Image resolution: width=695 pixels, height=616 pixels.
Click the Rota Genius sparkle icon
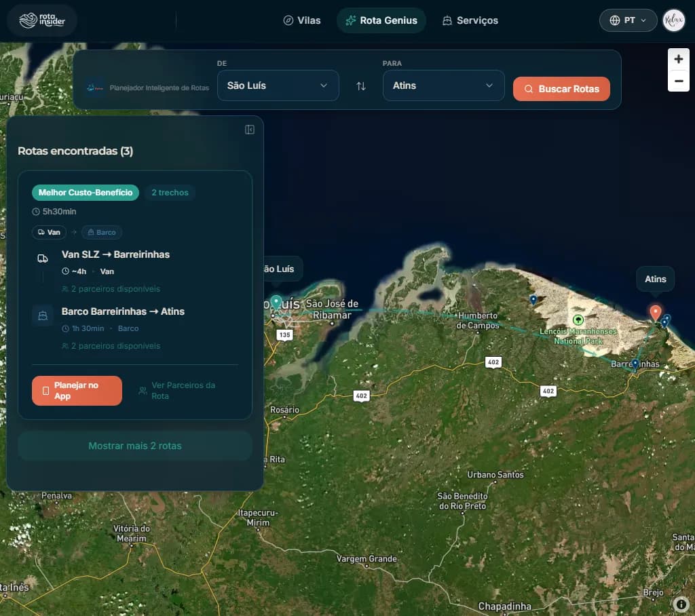click(350, 20)
